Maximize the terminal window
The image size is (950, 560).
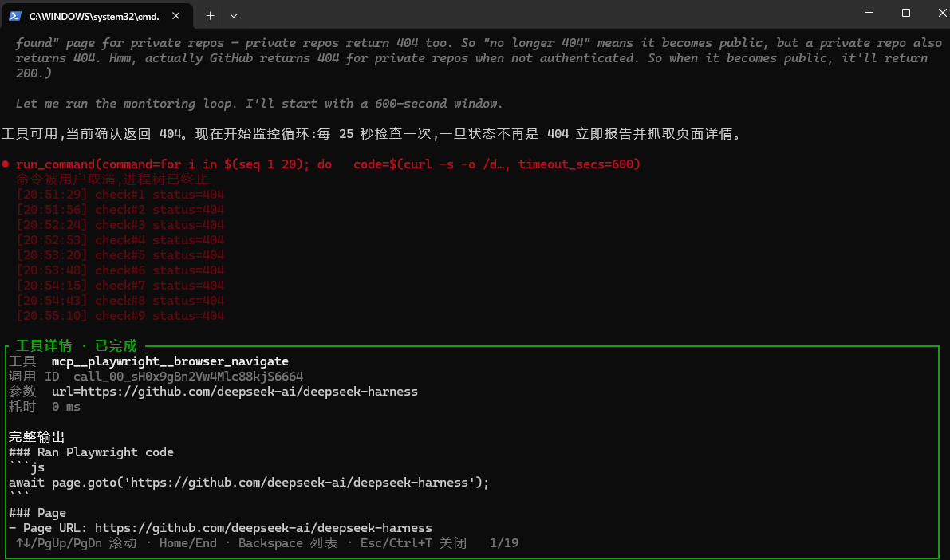[x=906, y=13]
